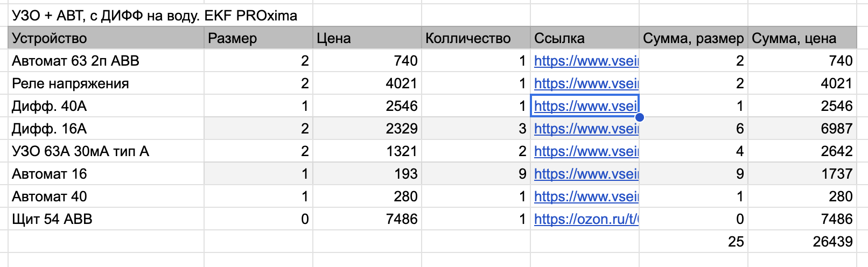The height and width of the screenshot is (267, 868).
Task: Open the ozon.ru link for Щит 54 ABB
Action: [586, 219]
